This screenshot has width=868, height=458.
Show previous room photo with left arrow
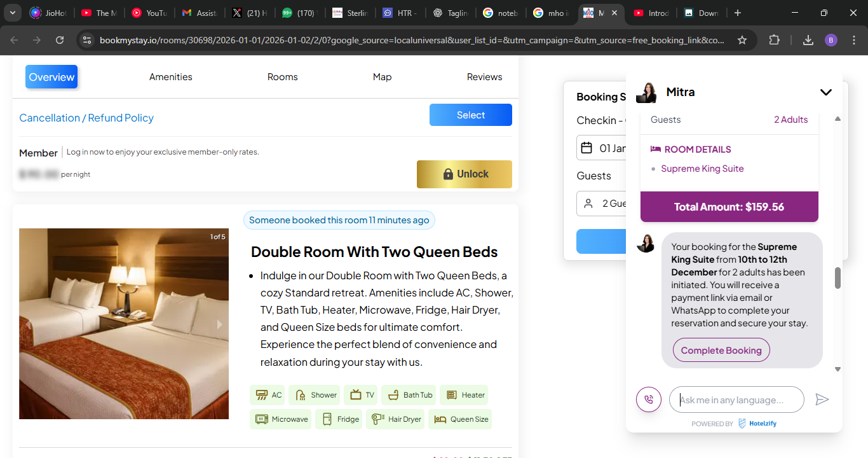click(x=28, y=324)
